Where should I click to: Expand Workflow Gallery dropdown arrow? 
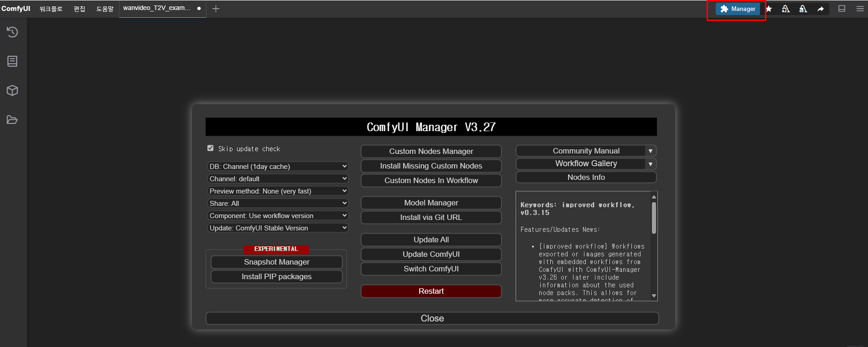click(651, 164)
